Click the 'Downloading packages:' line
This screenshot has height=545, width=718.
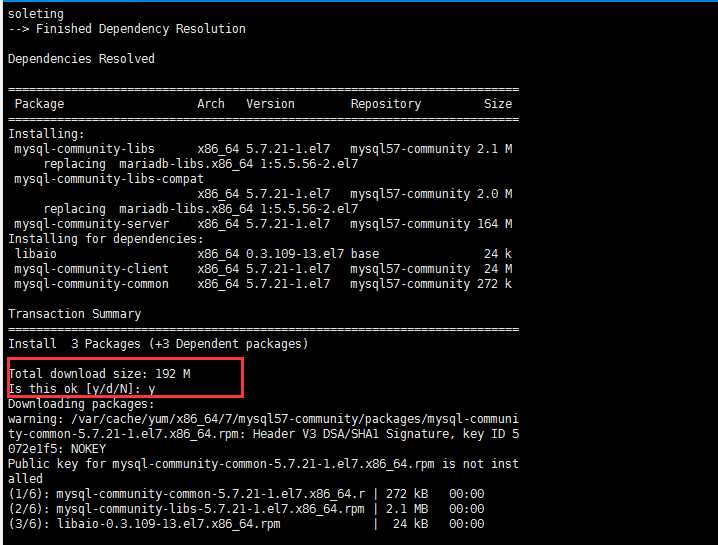(82, 404)
